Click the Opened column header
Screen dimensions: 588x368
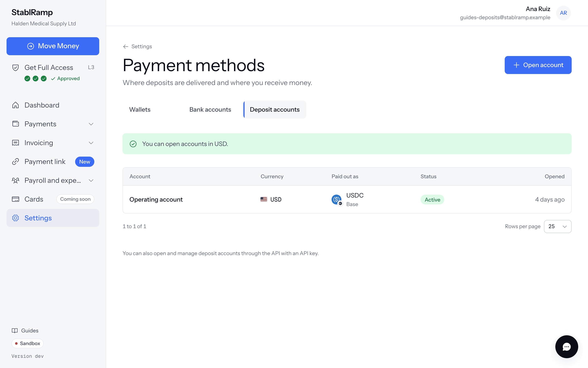tap(555, 176)
